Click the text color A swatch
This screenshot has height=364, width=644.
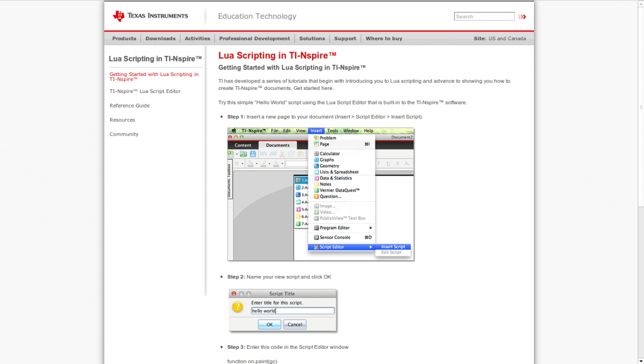point(276,163)
